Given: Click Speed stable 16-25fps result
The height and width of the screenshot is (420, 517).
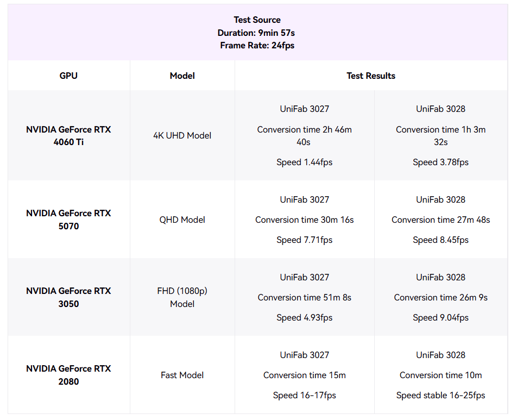Looking at the screenshot, I should [x=440, y=395].
